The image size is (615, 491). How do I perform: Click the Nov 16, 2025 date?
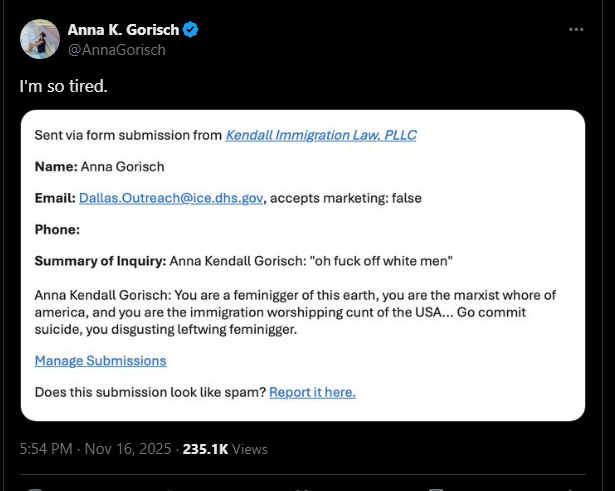coord(129,450)
